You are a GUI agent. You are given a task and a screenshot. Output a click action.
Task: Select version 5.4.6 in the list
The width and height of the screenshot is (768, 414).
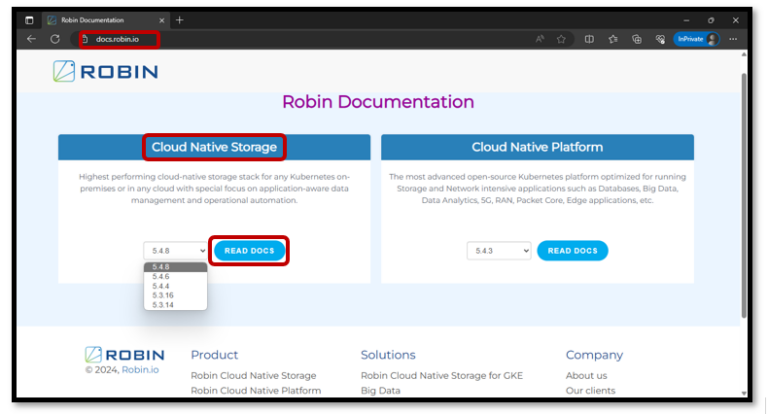point(175,277)
